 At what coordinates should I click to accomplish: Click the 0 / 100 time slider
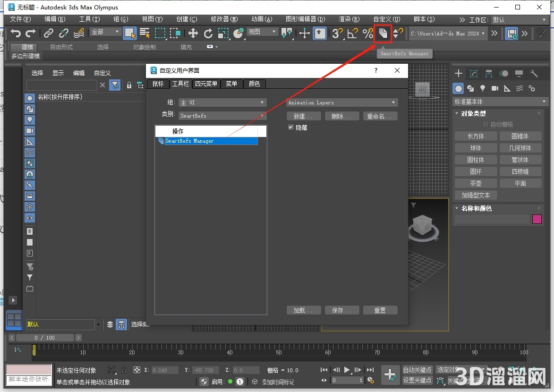[x=45, y=338]
